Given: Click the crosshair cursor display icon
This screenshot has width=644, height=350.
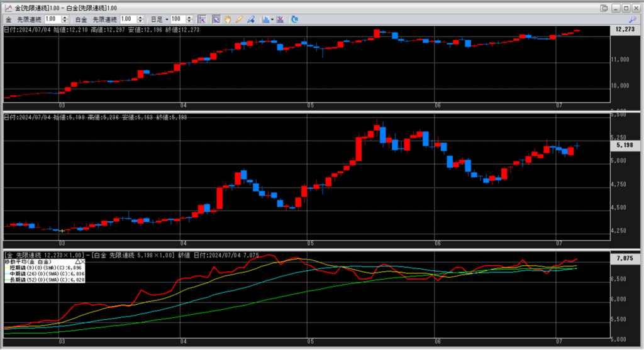Looking at the screenshot, I should coord(203,19).
